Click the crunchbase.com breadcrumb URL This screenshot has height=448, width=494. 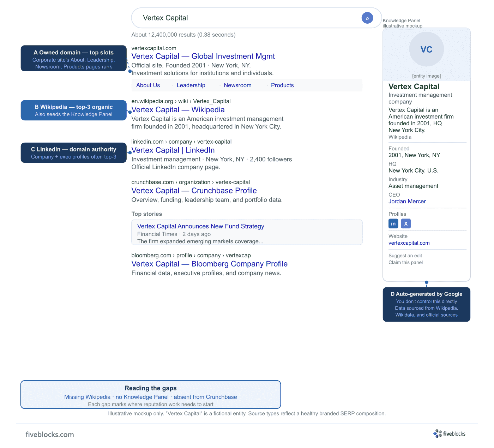point(191,182)
